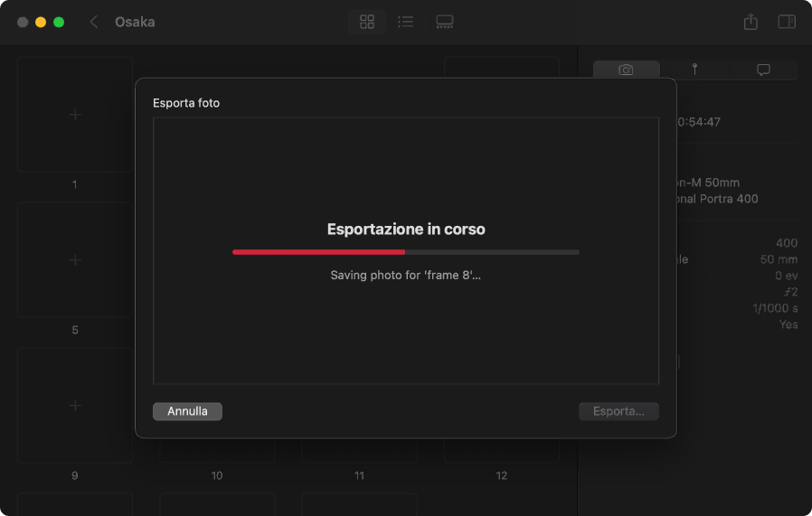Click the green zoom window button
The width and height of the screenshot is (812, 516).
59,23
